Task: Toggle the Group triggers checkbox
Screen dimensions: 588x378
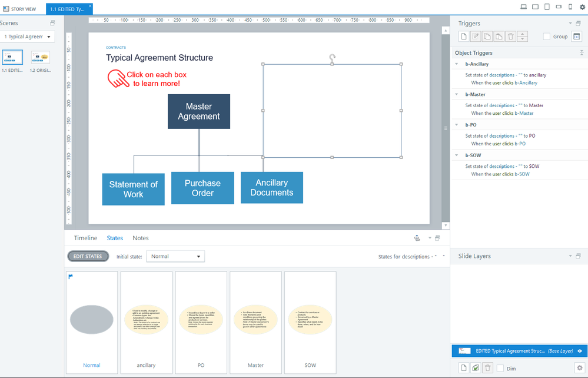Action: 547,37
